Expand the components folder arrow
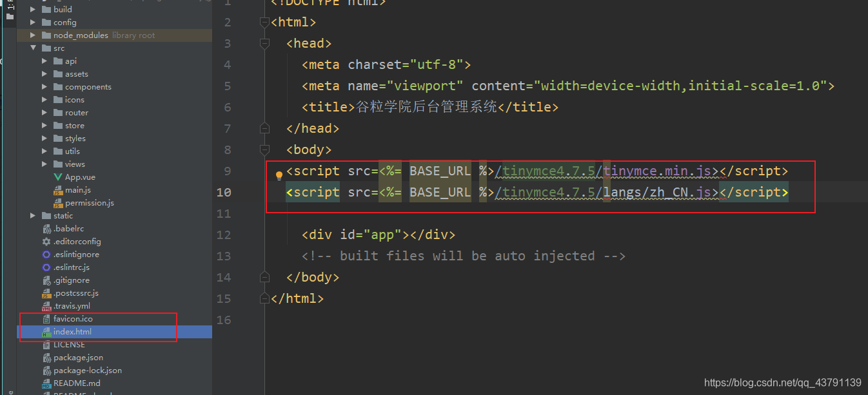Screen dimensions: 868x395 pyautogui.click(x=44, y=87)
